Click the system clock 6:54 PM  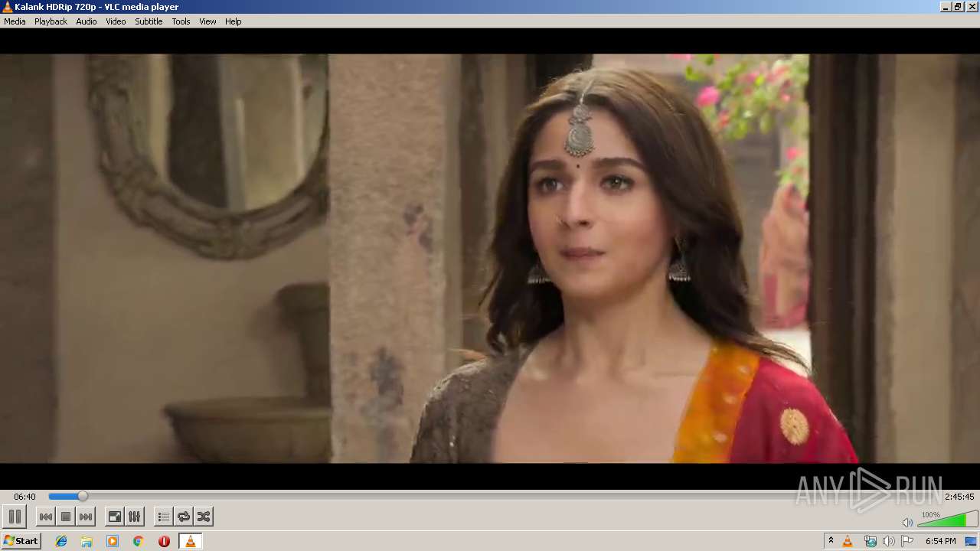[940, 541]
